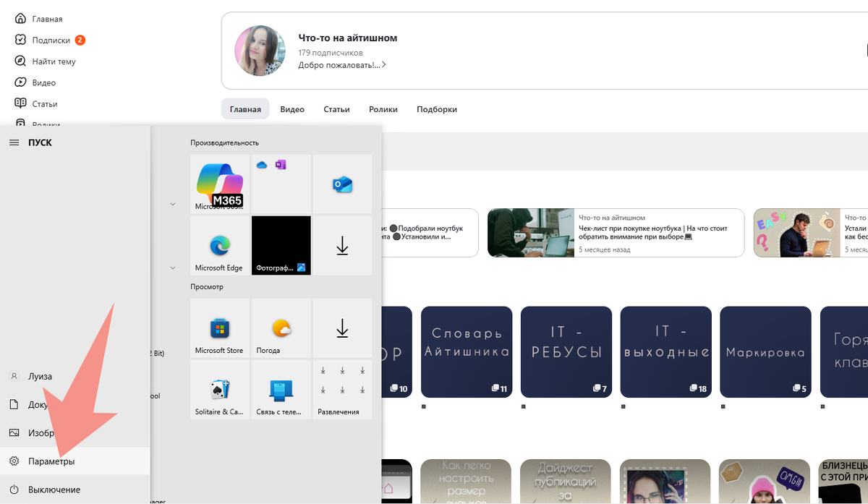Open the Дайджест публикаций video thumbnail
This screenshot has width=868, height=504.
coord(566,481)
